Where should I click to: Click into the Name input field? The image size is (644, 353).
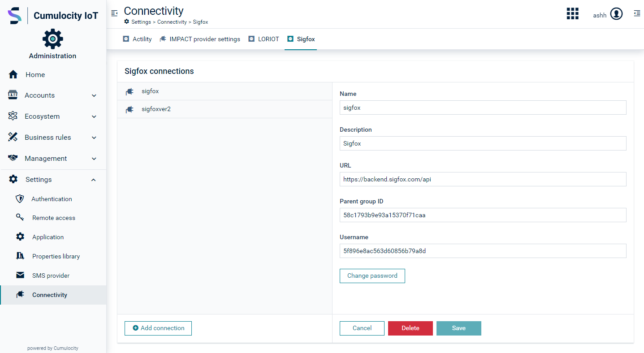(483, 108)
